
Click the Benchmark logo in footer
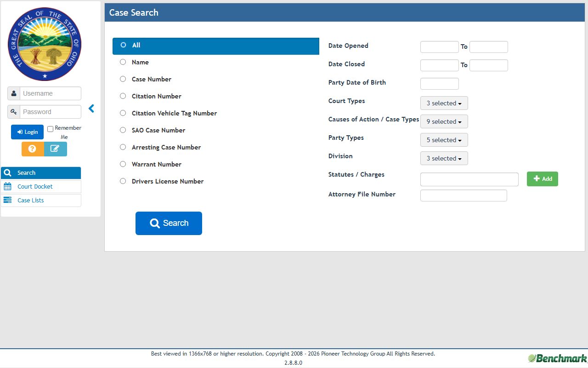tap(557, 358)
